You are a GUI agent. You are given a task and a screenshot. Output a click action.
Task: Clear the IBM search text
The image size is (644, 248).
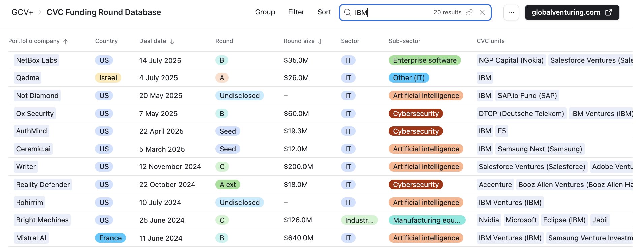[x=482, y=12]
